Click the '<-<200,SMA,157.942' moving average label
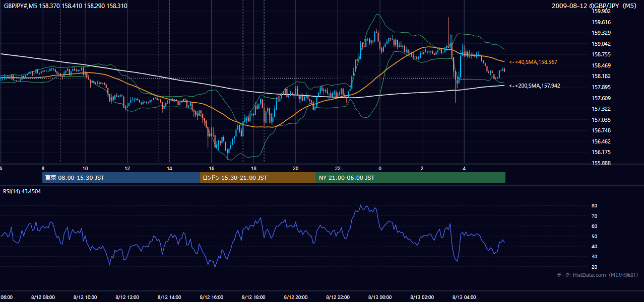The width and height of the screenshot is (644, 302). click(534, 86)
